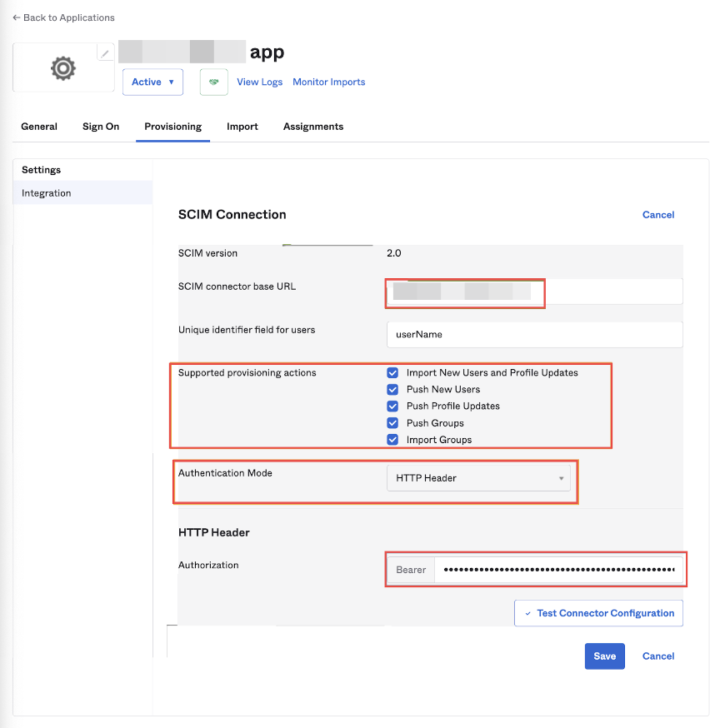The height and width of the screenshot is (728, 710).
Task: Select the Provisioning tab
Action: [172, 127]
